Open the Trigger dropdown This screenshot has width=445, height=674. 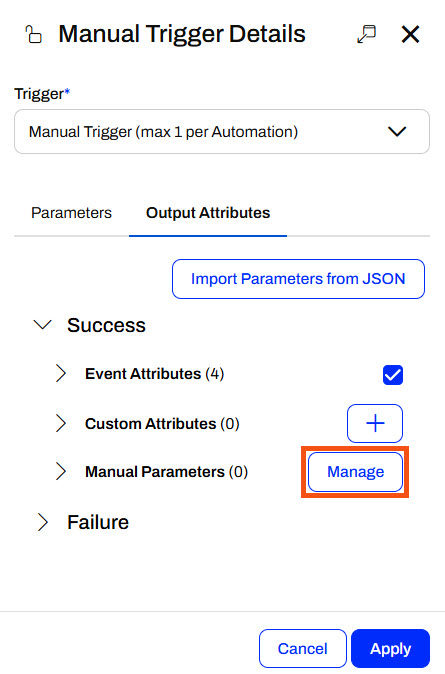[222, 132]
